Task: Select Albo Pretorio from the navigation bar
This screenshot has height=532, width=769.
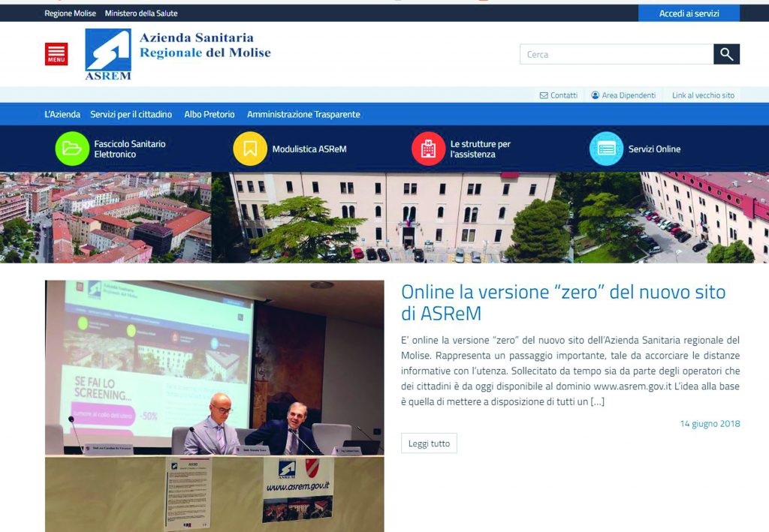Action: [210, 114]
